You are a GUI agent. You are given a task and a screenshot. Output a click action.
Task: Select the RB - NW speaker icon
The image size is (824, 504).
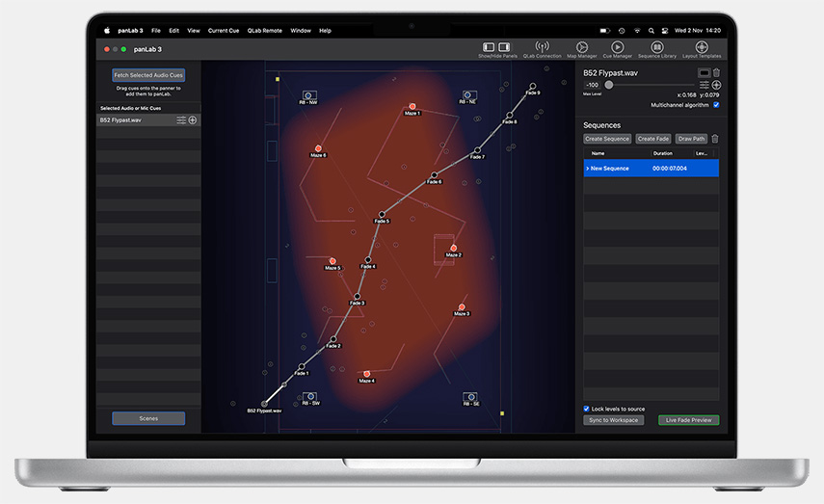click(308, 95)
